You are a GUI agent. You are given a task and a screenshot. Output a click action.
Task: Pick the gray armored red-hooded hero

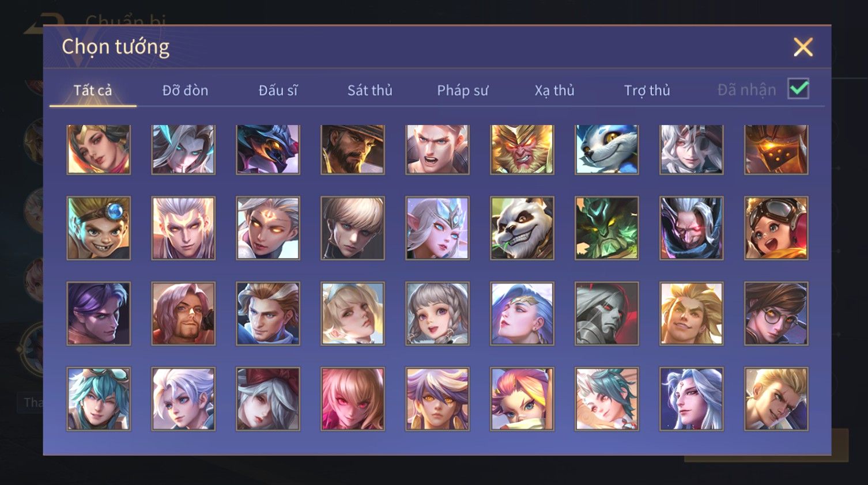(x=607, y=314)
